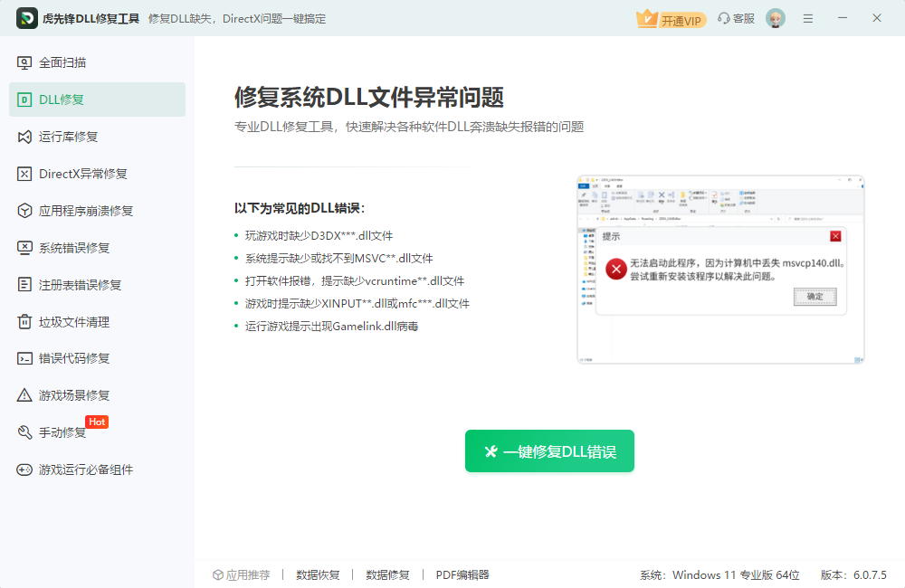This screenshot has height=588, width=905.
Task: Open 客服 customer service
Action: point(736,18)
